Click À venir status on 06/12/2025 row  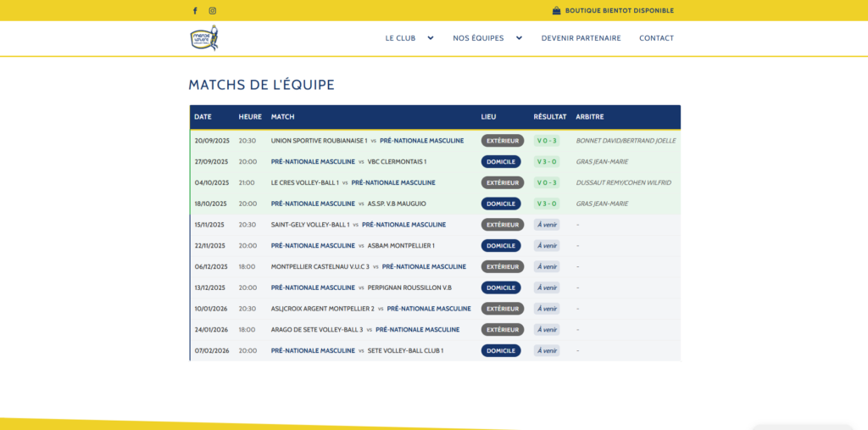[547, 266]
